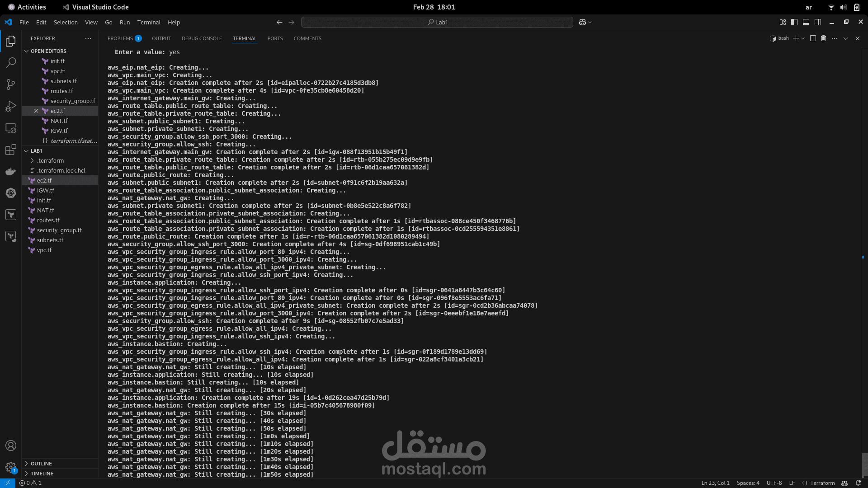This screenshot has width=868, height=488.
Task: Open the Accounts menu icon
Action: 11,446
